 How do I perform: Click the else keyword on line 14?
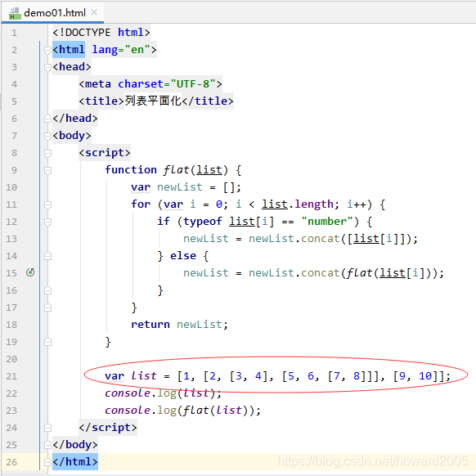183,256
